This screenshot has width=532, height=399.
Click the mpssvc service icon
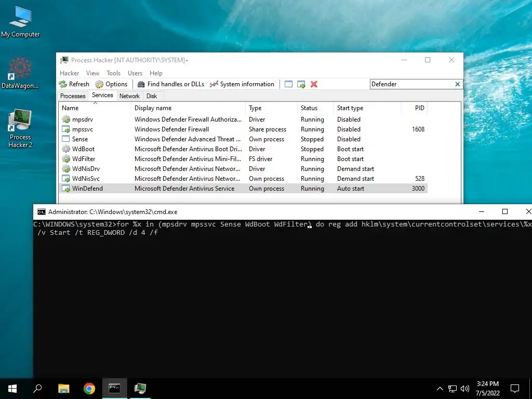tap(66, 129)
